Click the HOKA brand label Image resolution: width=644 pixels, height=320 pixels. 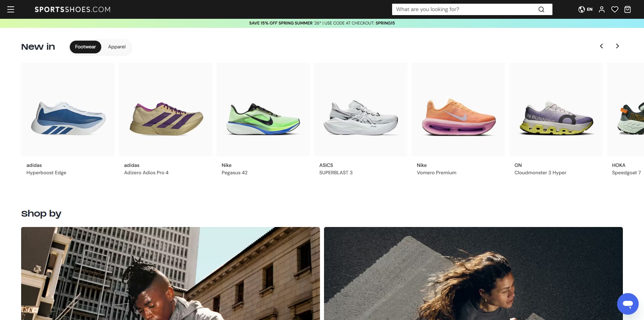[619, 165]
